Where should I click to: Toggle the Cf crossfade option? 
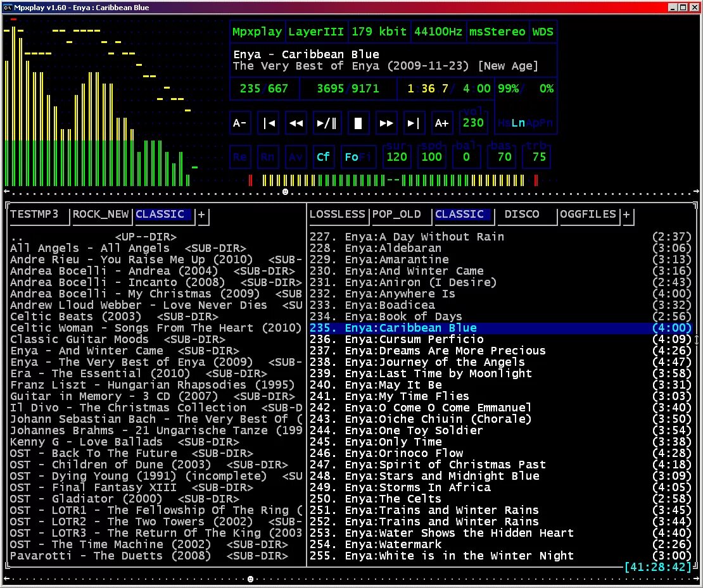tap(324, 156)
